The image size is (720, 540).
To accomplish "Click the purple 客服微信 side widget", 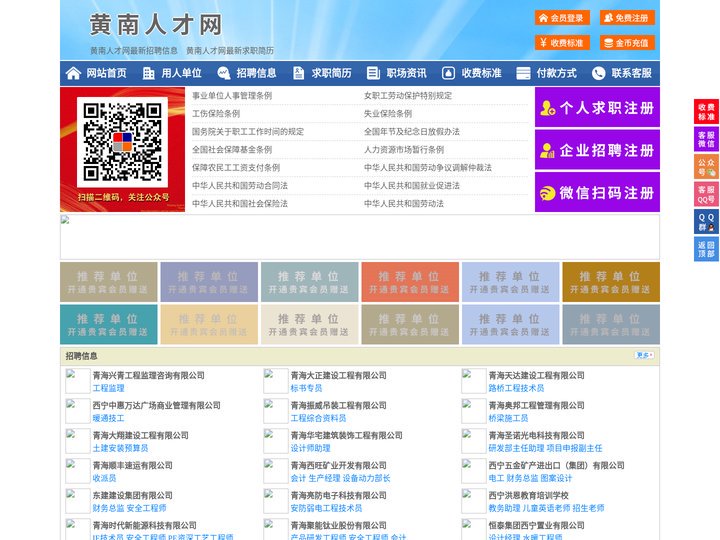I will (x=706, y=139).
